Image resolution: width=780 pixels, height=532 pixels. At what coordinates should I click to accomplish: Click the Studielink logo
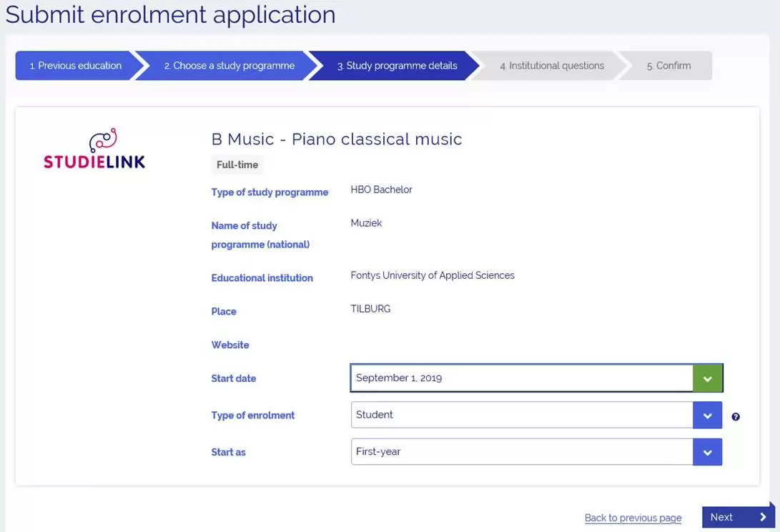[94, 149]
